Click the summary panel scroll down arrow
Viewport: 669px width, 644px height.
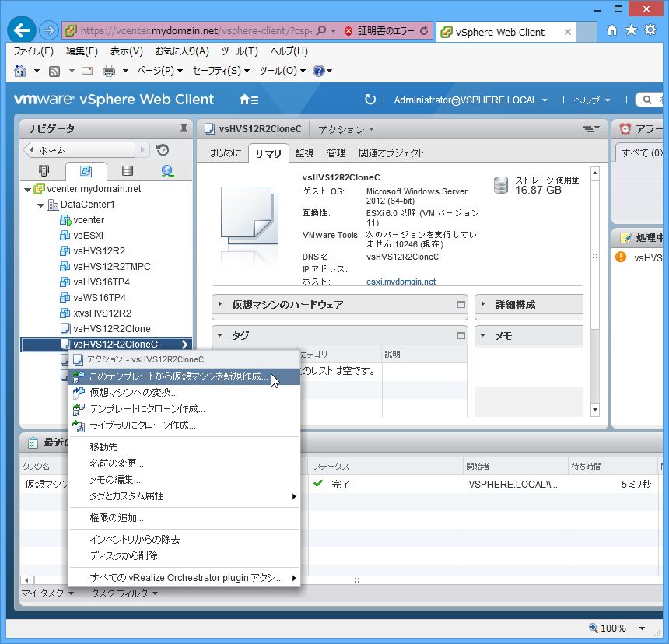[595, 410]
